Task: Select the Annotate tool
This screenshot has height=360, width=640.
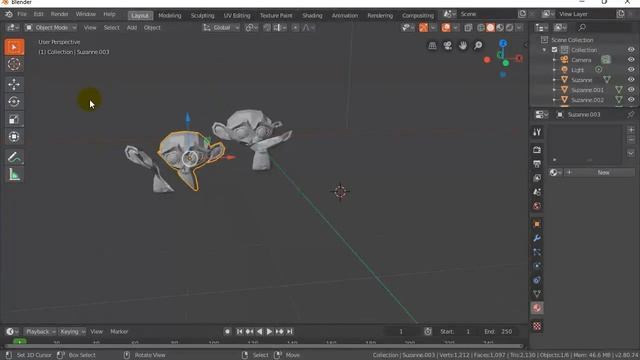Action: pyautogui.click(x=14, y=157)
